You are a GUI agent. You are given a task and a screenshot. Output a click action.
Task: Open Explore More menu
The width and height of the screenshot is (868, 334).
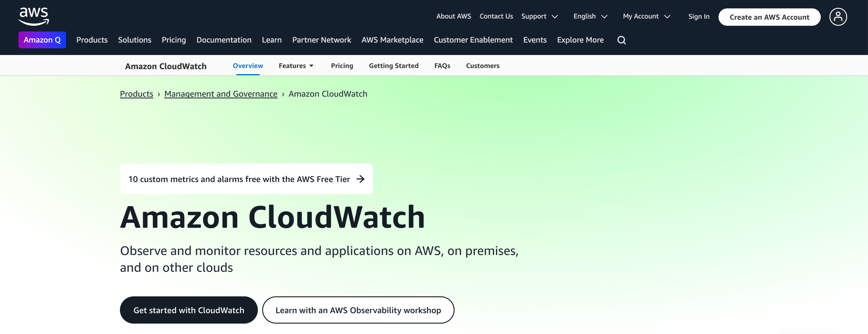(x=580, y=40)
